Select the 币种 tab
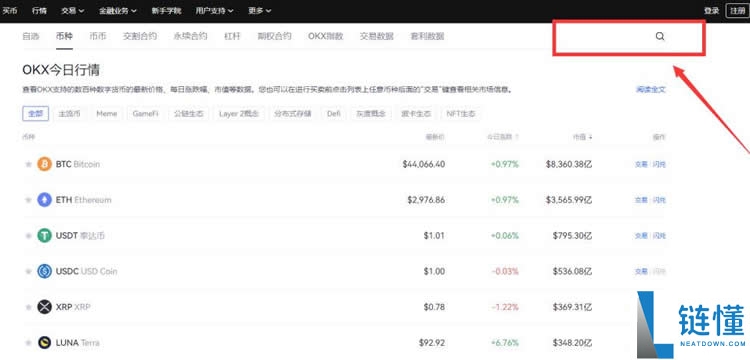 click(x=64, y=36)
